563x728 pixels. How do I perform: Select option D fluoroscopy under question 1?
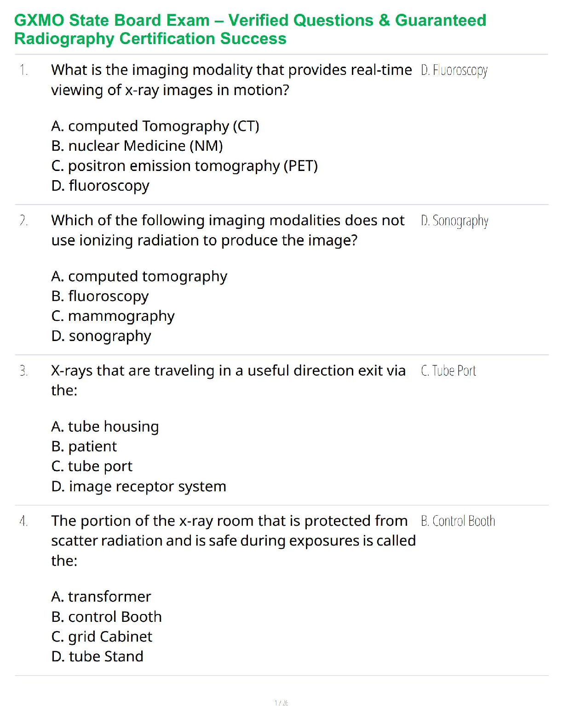[x=100, y=186]
